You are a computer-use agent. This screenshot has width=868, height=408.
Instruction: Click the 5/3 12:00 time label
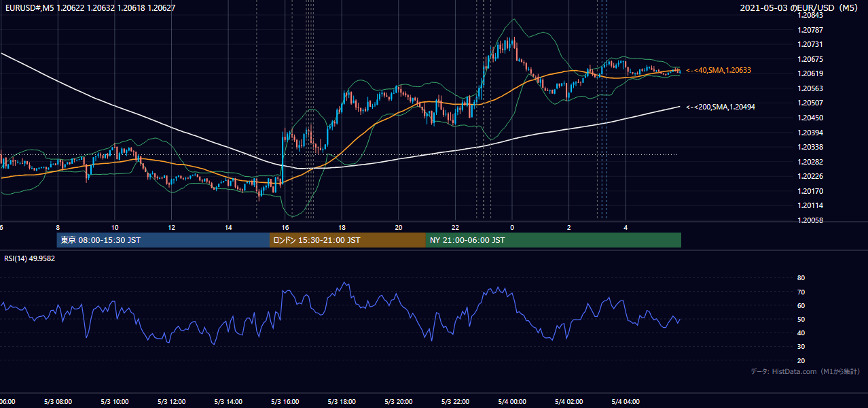[172, 401]
